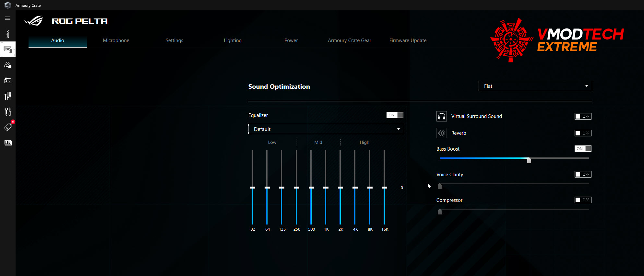This screenshot has width=644, height=276.
Task: Open the Default equalizer preset dropdown
Action: pyautogui.click(x=326, y=129)
